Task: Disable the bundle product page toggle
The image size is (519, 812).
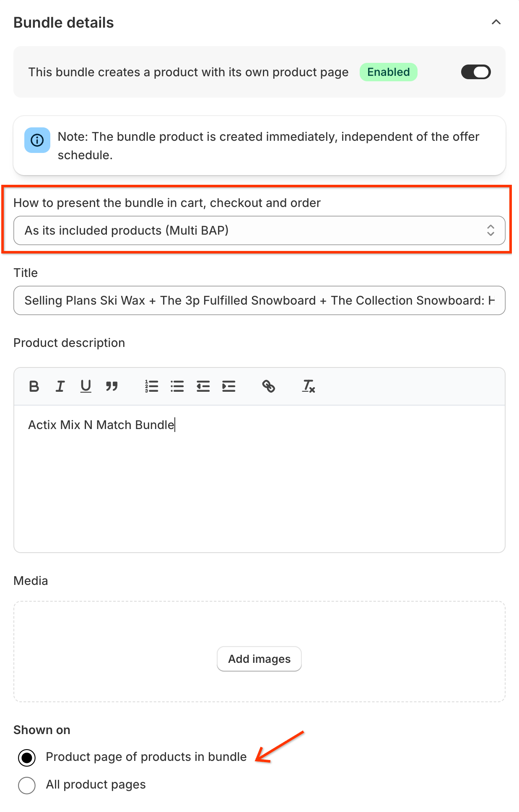Action: [x=476, y=72]
